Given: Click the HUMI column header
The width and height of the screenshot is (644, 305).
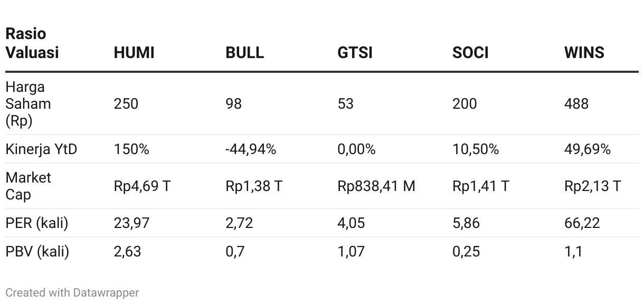Looking at the screenshot, I should point(134,53).
